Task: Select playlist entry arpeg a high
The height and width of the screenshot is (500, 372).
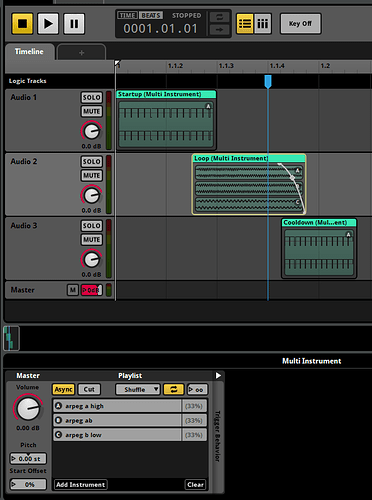Action: pos(117,406)
